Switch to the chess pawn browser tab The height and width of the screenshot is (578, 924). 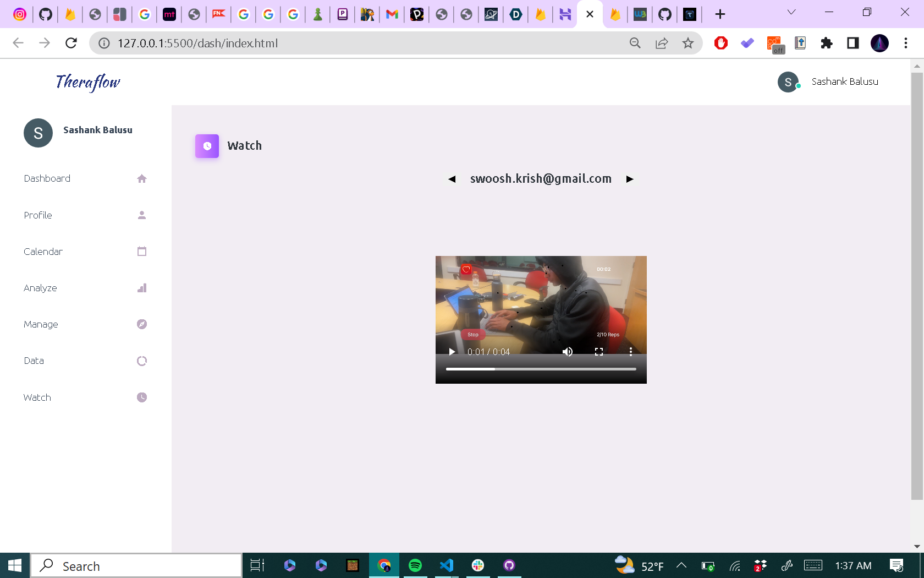pos(318,14)
